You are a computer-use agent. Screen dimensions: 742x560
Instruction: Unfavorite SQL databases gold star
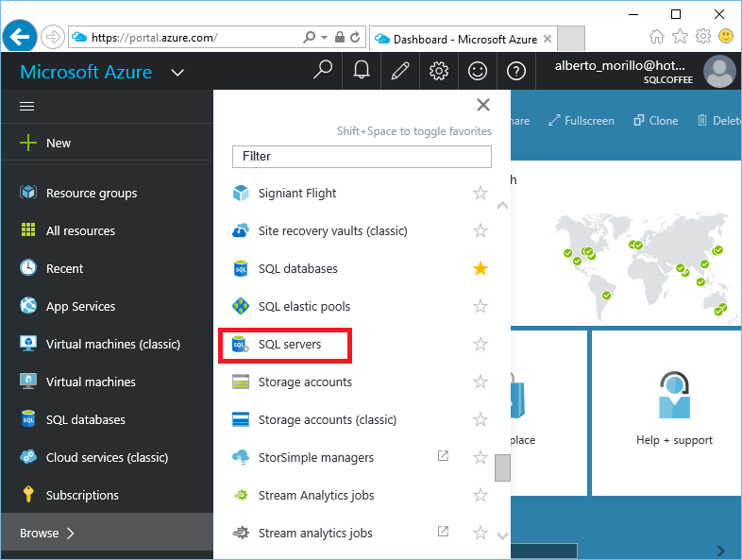481,268
